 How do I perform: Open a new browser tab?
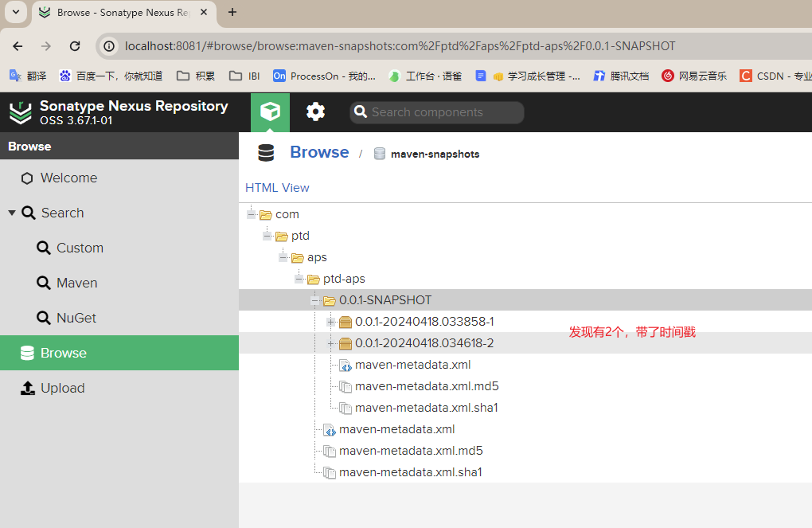[232, 12]
